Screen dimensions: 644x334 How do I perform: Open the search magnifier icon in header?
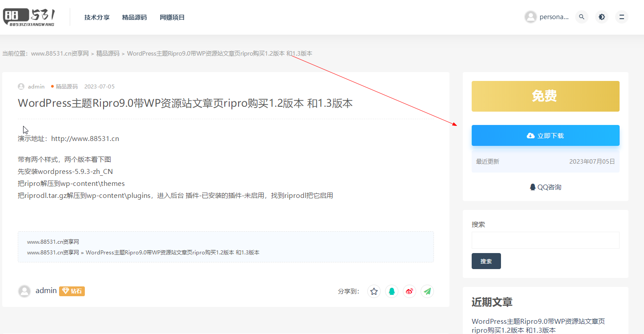(x=582, y=17)
